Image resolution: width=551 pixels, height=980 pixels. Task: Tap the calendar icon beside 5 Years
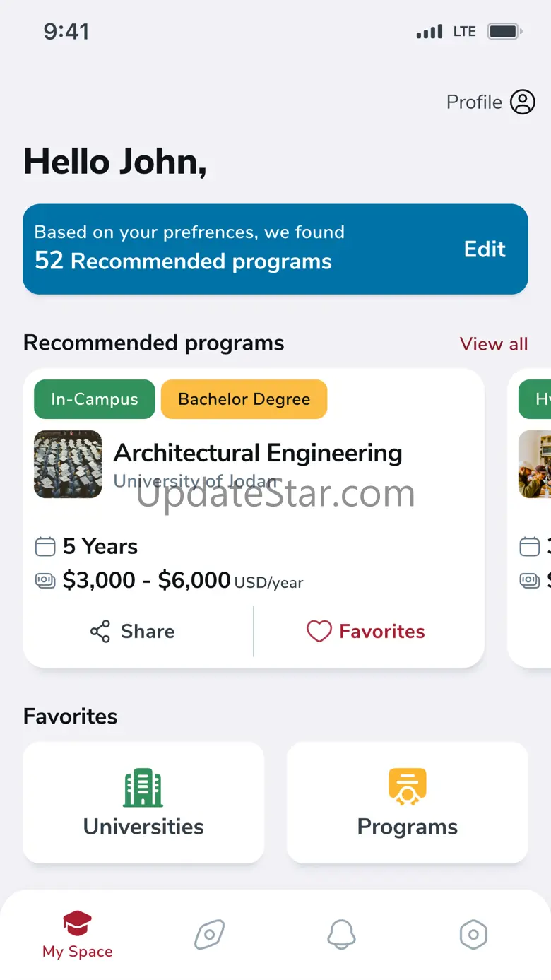45,546
